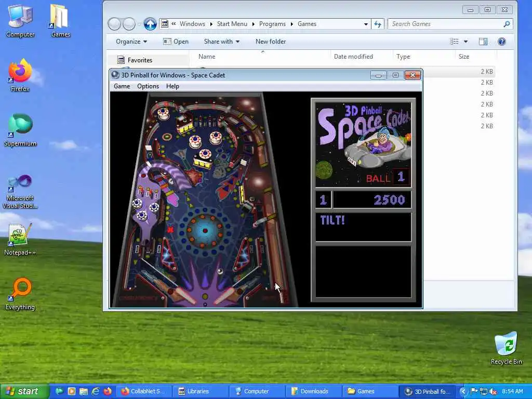Viewport: 532px width, 399px height.
Task: Open Computer desktop icon
Action: click(20, 21)
